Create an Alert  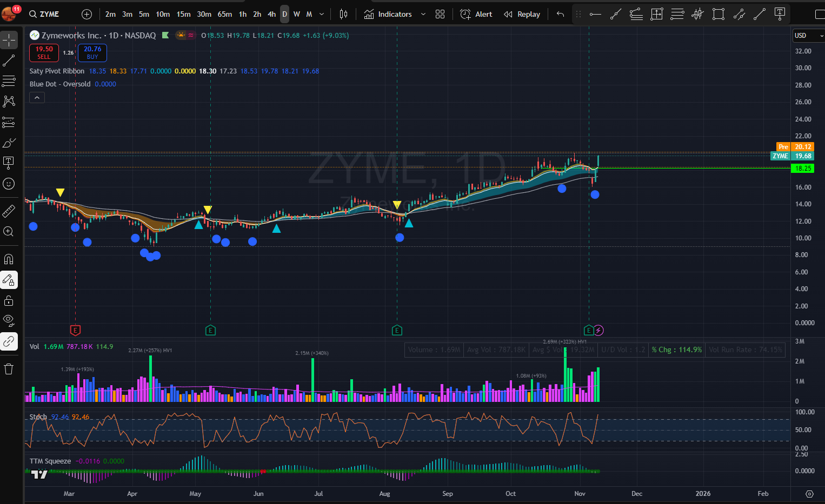pyautogui.click(x=476, y=14)
